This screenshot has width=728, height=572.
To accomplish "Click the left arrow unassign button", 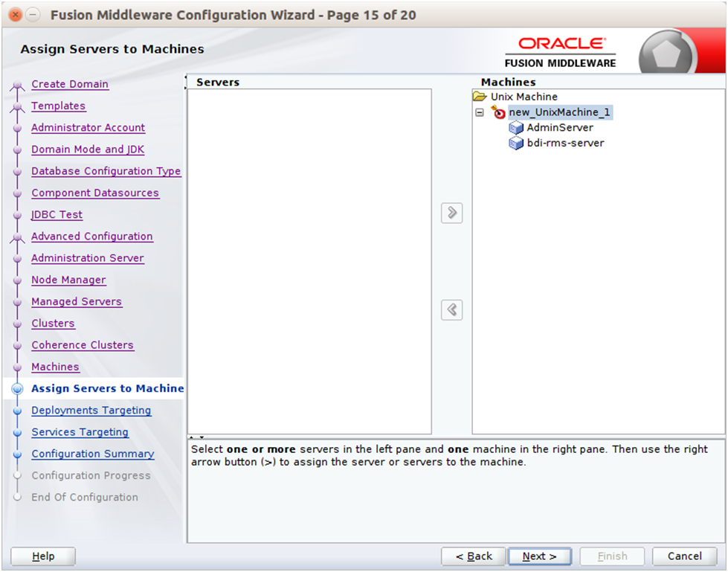I will [x=452, y=309].
